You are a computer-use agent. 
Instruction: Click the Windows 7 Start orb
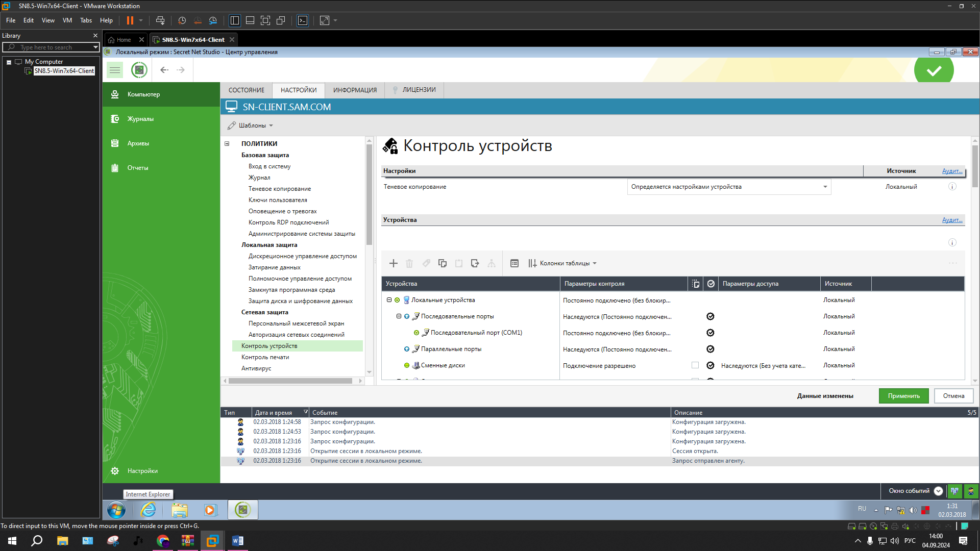click(116, 510)
